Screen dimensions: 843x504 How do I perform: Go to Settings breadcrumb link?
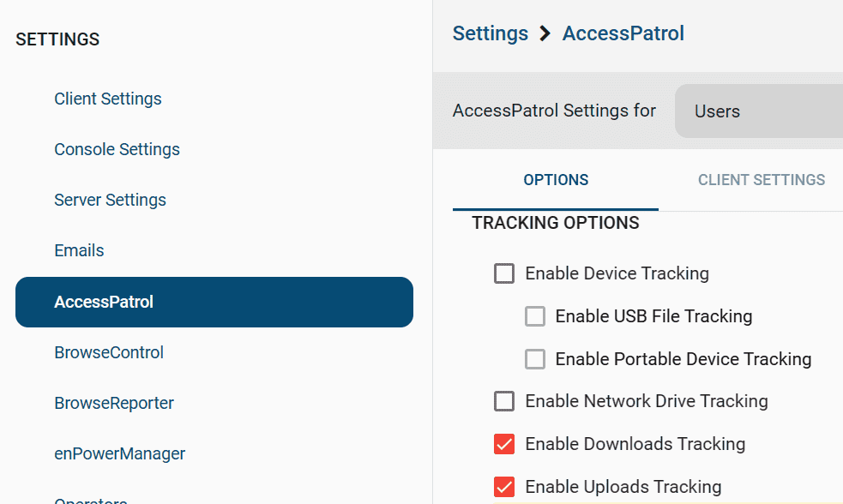[x=491, y=33]
